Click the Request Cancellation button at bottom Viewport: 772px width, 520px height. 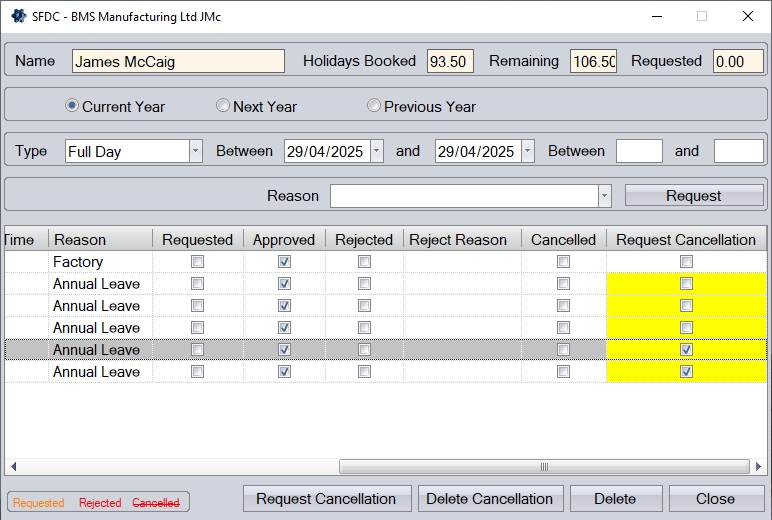click(326, 499)
